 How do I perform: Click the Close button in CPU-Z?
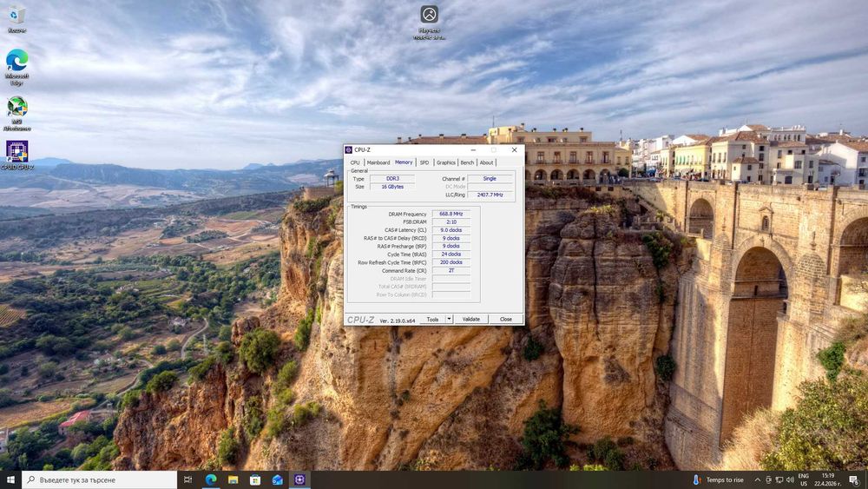pyautogui.click(x=506, y=319)
